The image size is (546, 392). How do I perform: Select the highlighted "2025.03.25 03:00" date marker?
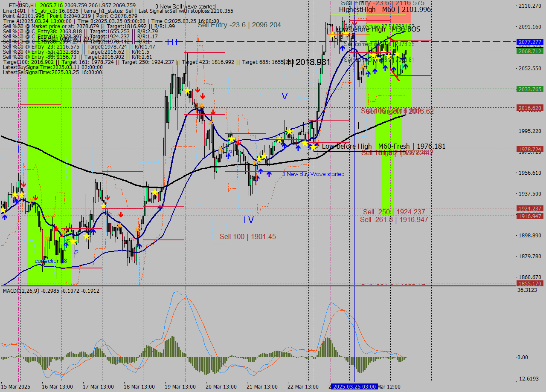click(x=353, y=386)
